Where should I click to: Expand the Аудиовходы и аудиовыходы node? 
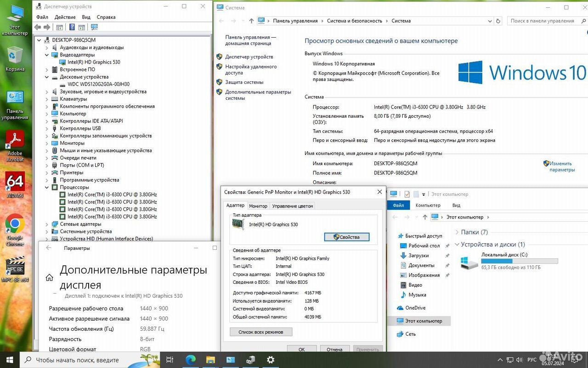pyautogui.click(x=47, y=47)
